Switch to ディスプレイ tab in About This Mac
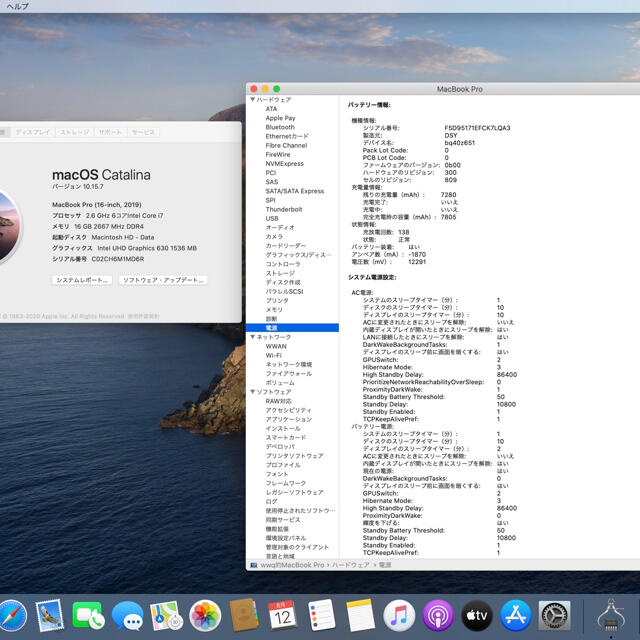Screen dimensions: 640x640 (x=33, y=132)
